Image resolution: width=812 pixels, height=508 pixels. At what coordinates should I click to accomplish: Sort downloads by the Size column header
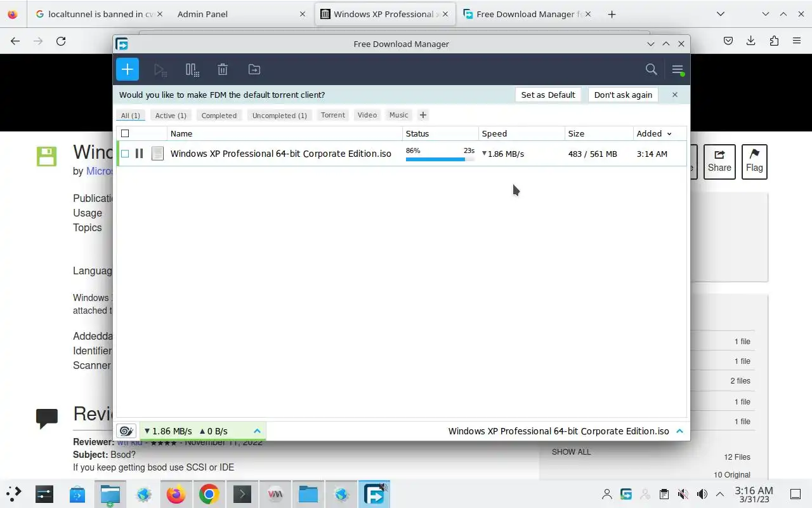tap(599, 133)
